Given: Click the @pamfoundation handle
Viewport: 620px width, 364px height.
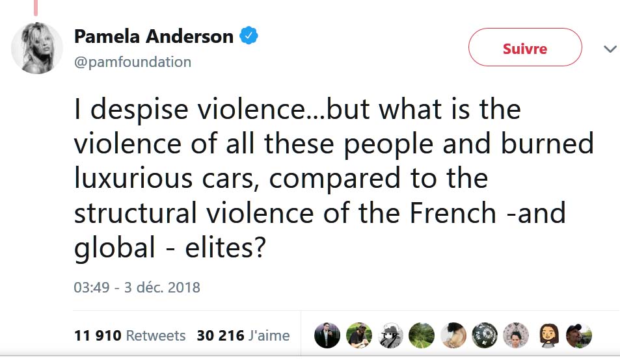Looking at the screenshot, I should pyautogui.click(x=133, y=62).
